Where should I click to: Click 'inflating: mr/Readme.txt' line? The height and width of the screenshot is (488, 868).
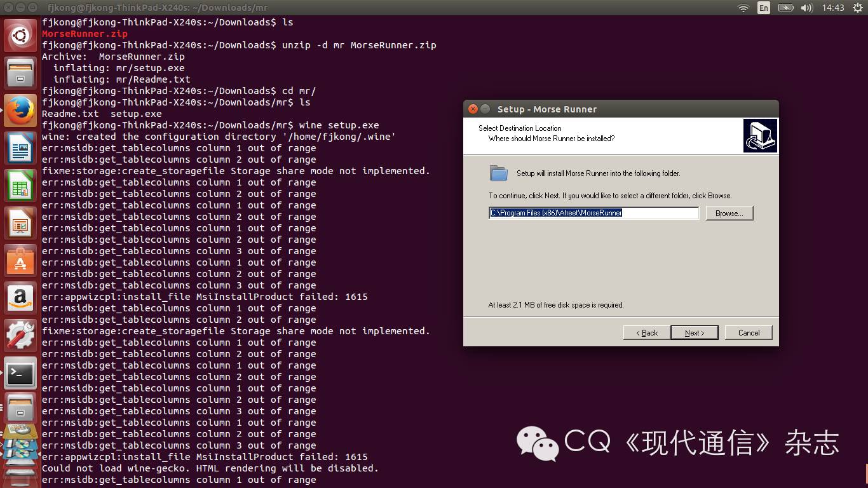[x=121, y=79]
